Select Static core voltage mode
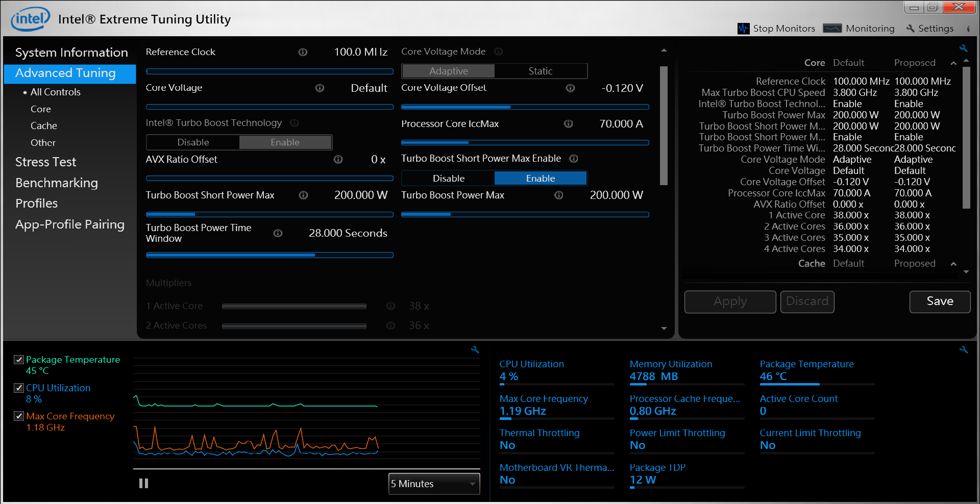The image size is (980, 504). [x=541, y=71]
